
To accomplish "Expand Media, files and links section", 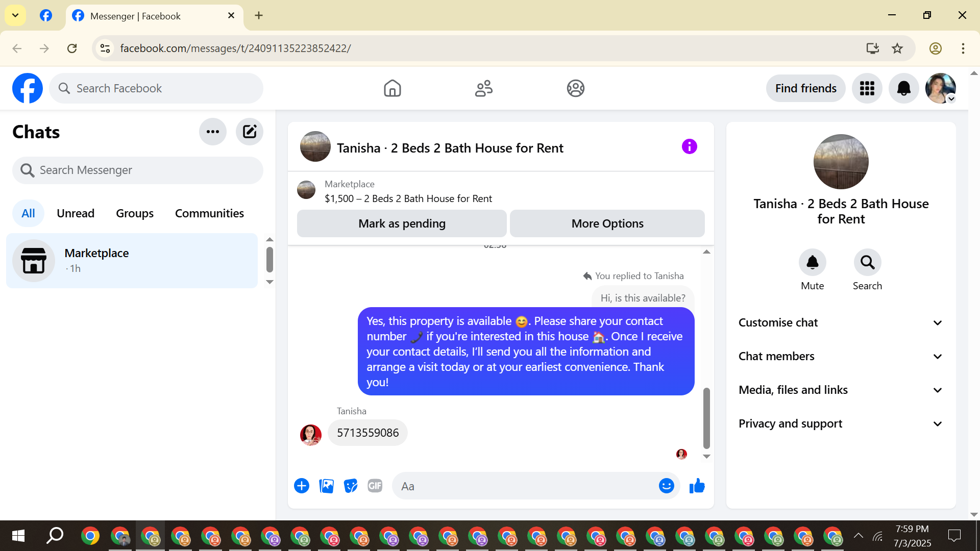I will click(840, 390).
